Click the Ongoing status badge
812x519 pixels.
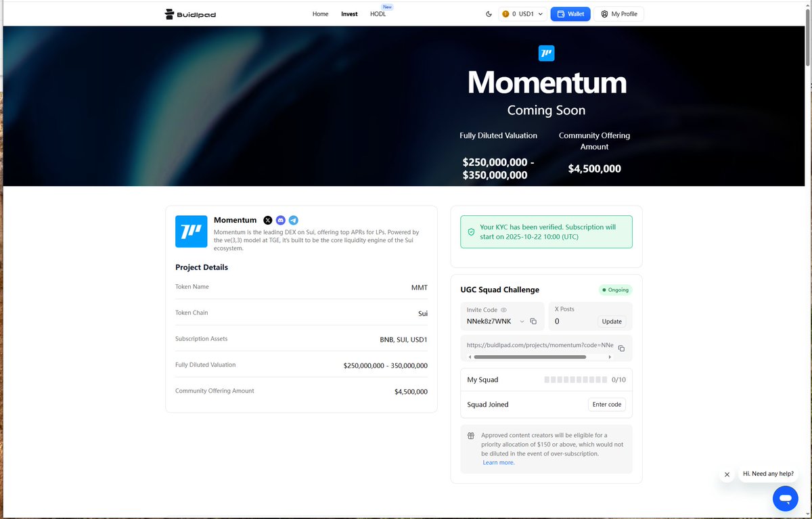(x=615, y=290)
